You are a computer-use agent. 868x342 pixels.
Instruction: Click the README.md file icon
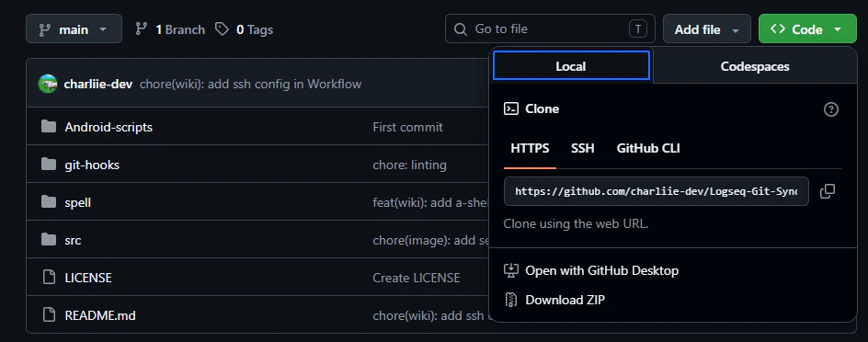(50, 315)
